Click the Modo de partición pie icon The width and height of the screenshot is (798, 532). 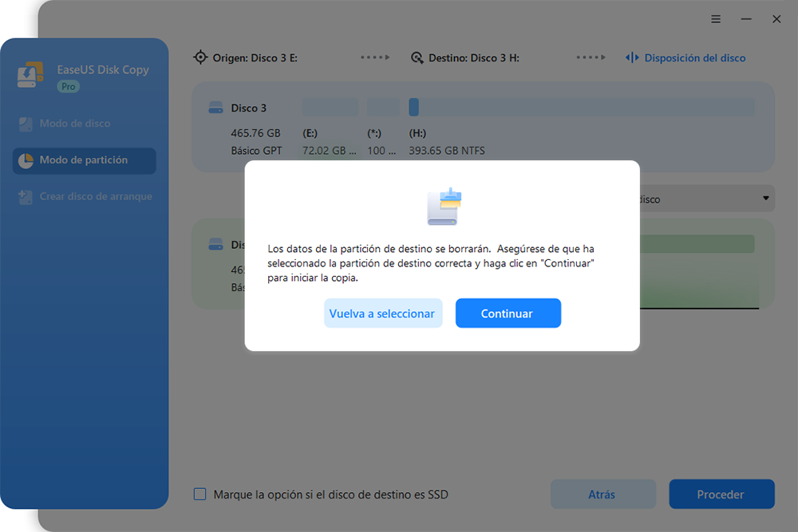[x=26, y=161]
